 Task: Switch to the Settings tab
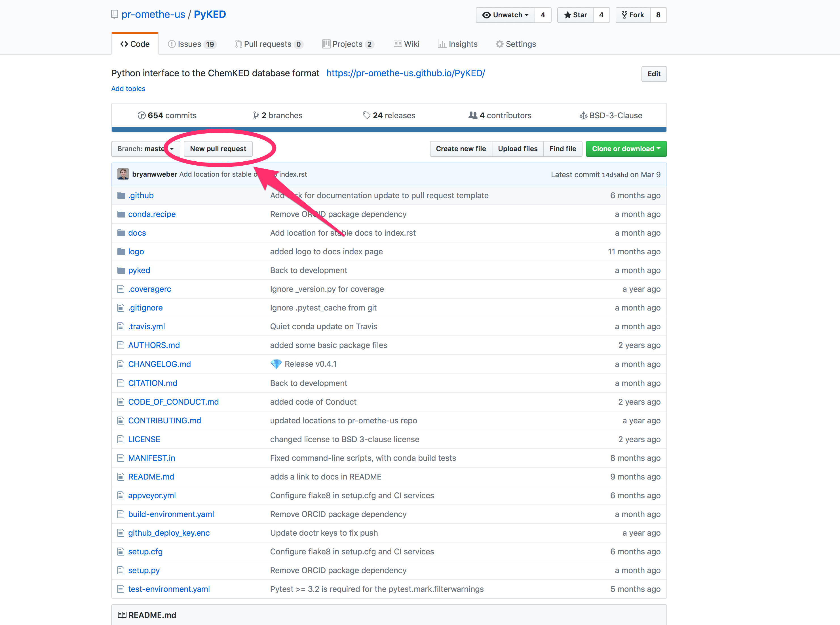coord(516,44)
